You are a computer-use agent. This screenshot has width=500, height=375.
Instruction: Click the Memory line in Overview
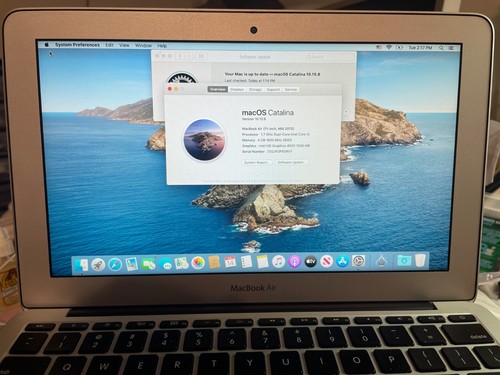(x=267, y=140)
